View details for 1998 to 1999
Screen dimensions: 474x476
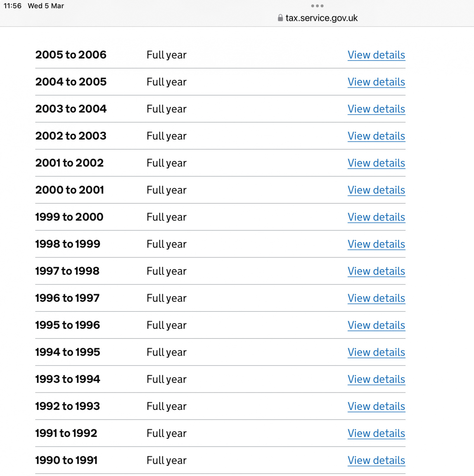376,244
